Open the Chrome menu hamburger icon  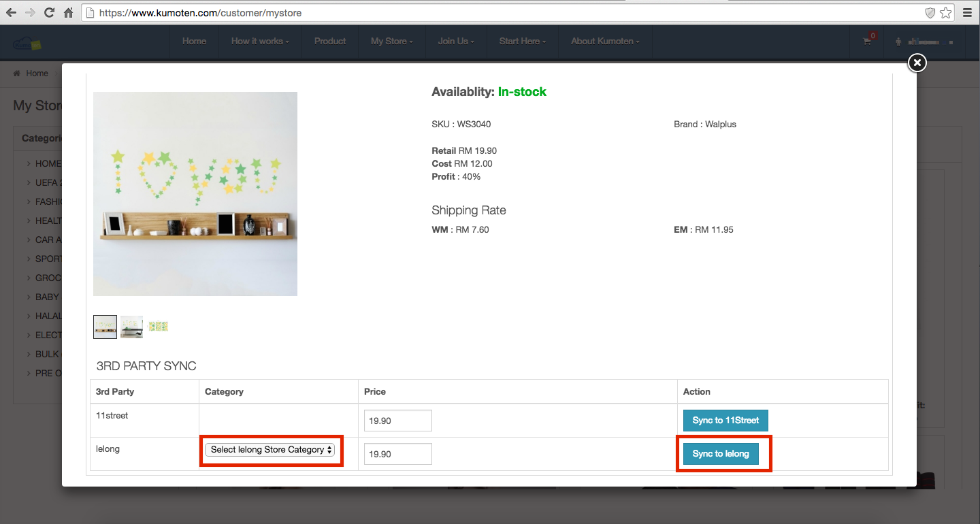click(967, 13)
